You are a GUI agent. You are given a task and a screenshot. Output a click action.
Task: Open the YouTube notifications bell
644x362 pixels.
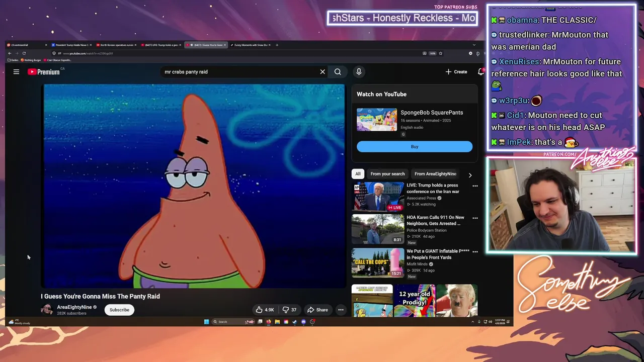(481, 72)
